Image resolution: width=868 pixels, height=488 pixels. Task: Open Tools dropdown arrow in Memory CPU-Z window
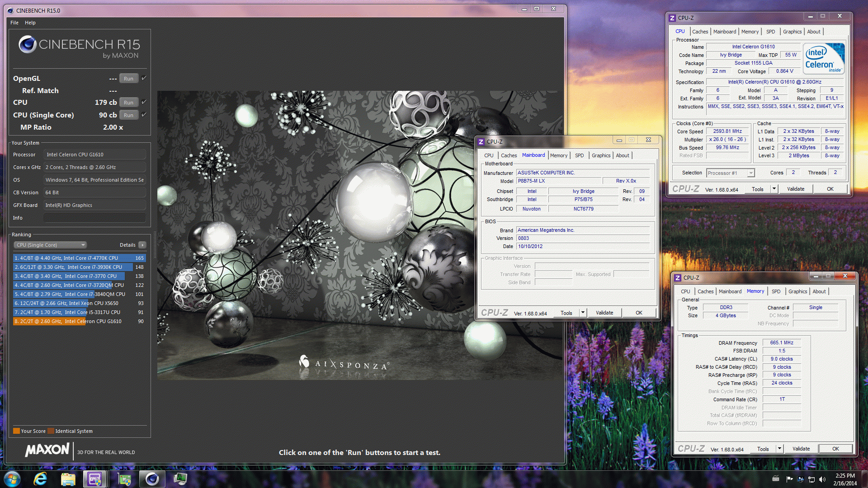click(779, 449)
